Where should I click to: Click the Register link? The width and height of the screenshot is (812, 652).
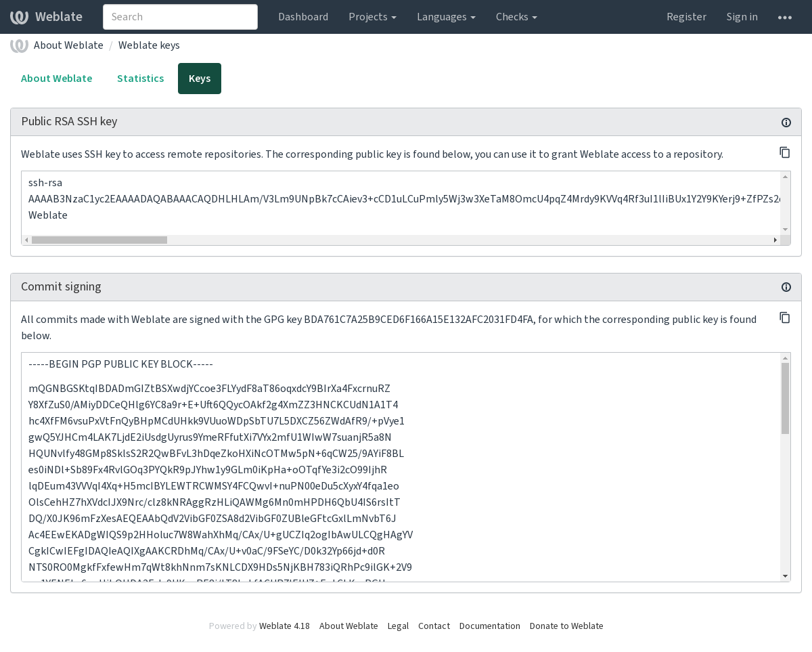tap(686, 17)
